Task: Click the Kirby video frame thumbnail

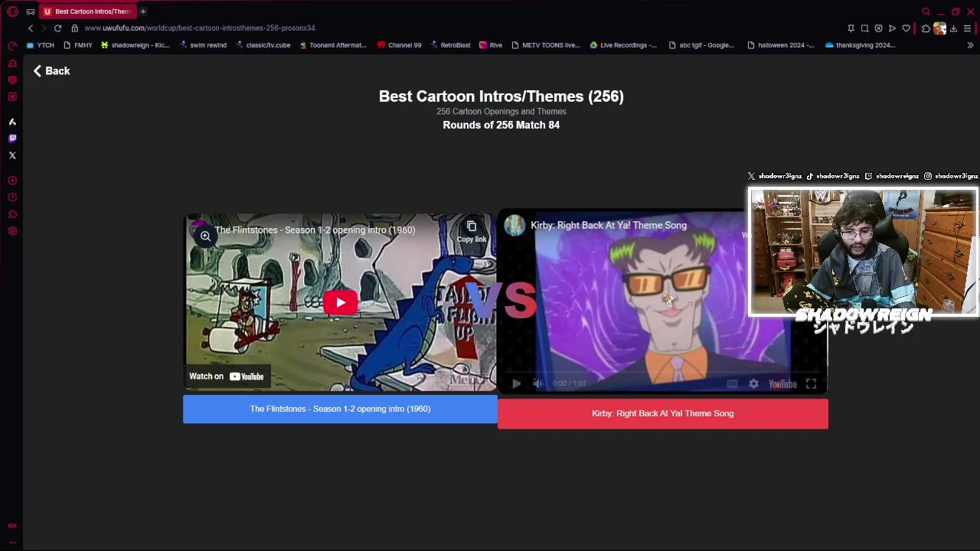Action: click(x=662, y=302)
